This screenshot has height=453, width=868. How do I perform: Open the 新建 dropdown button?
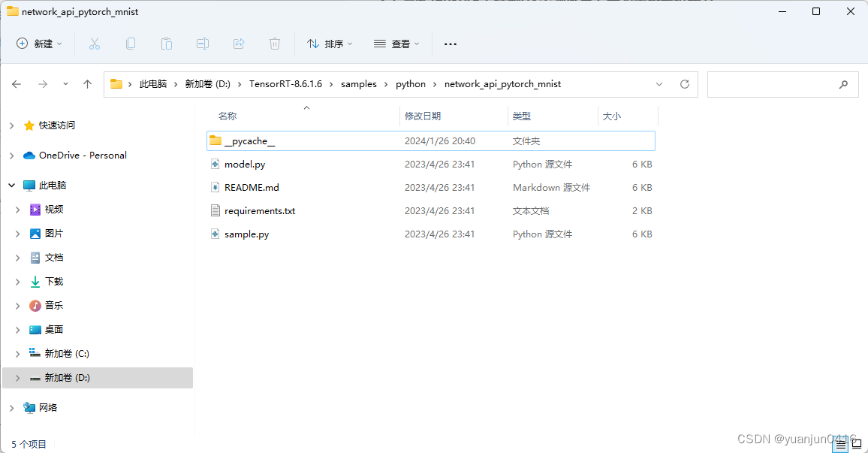click(x=39, y=44)
